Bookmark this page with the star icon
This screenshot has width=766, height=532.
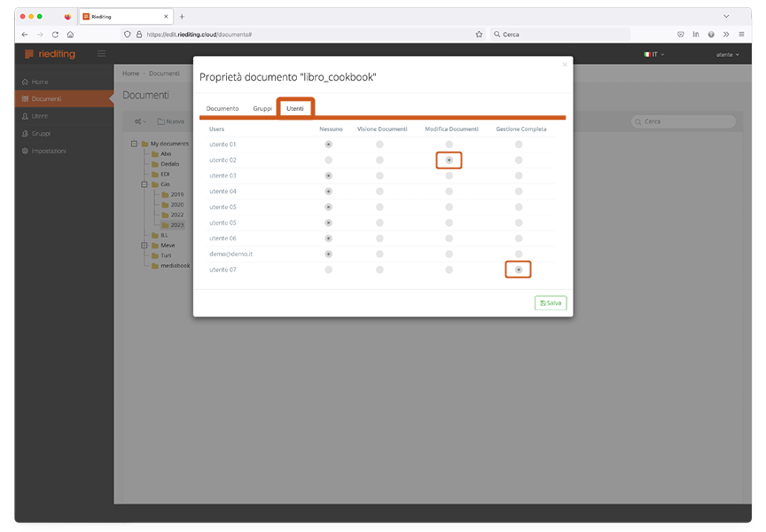[479, 35]
